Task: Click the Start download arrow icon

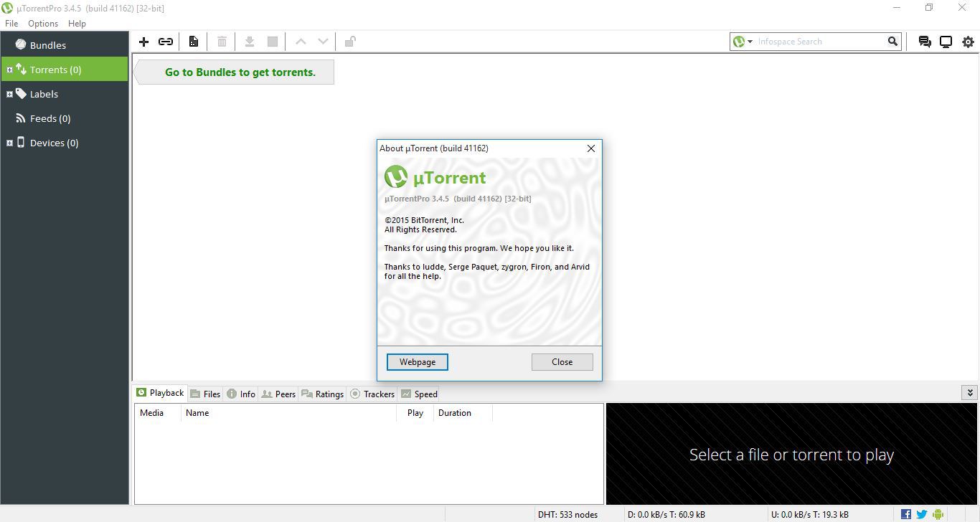Action: 250,42
